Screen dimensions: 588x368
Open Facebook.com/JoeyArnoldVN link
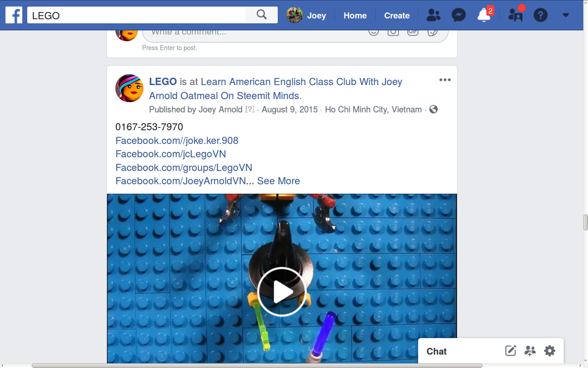click(181, 181)
